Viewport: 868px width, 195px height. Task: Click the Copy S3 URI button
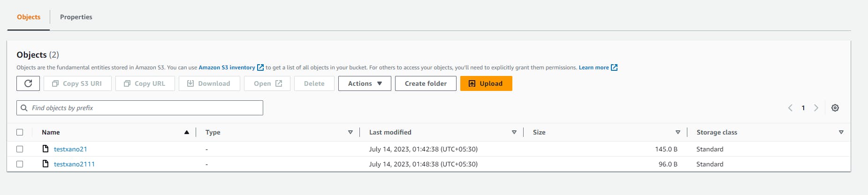(x=77, y=83)
